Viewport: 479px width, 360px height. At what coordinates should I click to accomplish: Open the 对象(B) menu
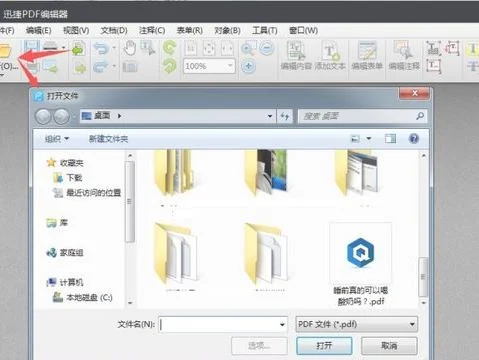(227, 31)
